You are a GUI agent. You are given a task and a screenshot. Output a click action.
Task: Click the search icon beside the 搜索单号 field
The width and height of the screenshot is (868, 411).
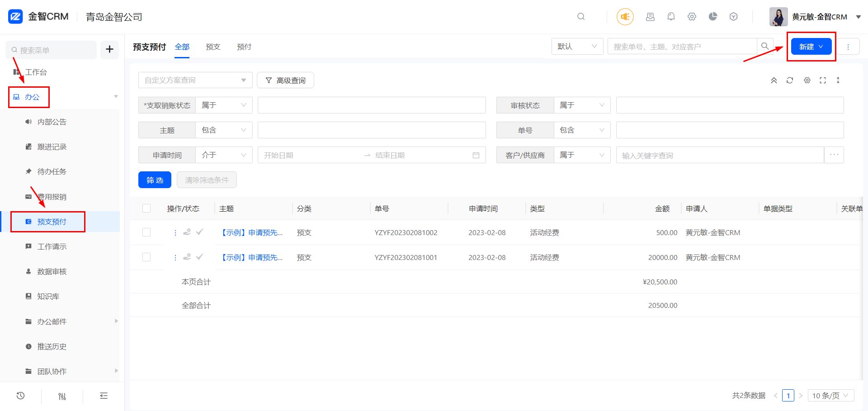pyautogui.click(x=765, y=46)
